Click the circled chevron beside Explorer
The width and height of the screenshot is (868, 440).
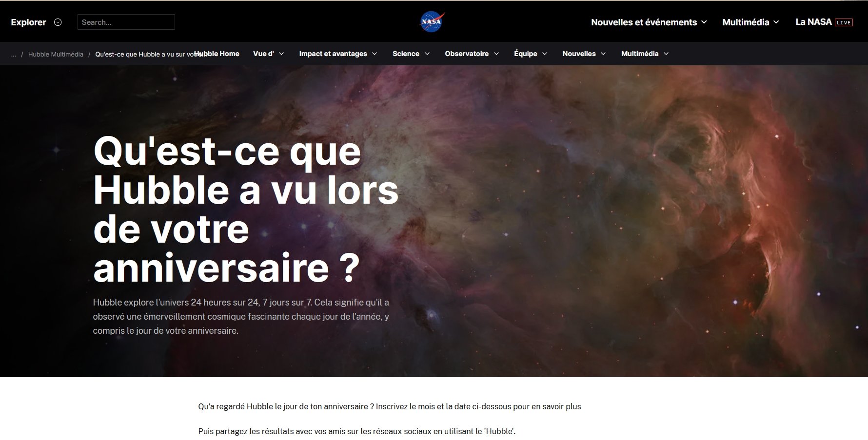(x=58, y=22)
